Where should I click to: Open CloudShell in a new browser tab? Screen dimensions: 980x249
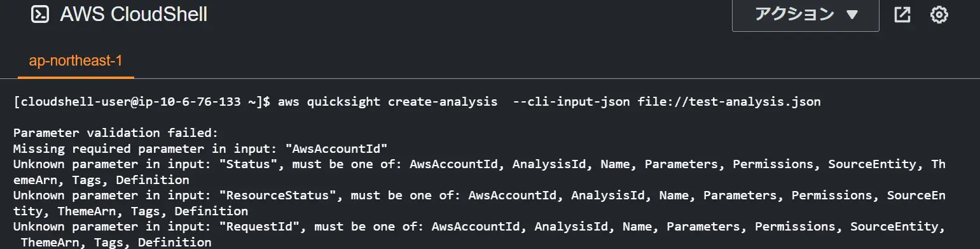click(902, 15)
